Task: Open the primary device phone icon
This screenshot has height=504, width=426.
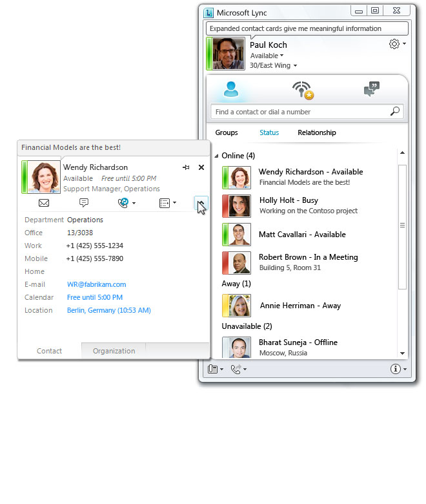Action: click(x=212, y=369)
